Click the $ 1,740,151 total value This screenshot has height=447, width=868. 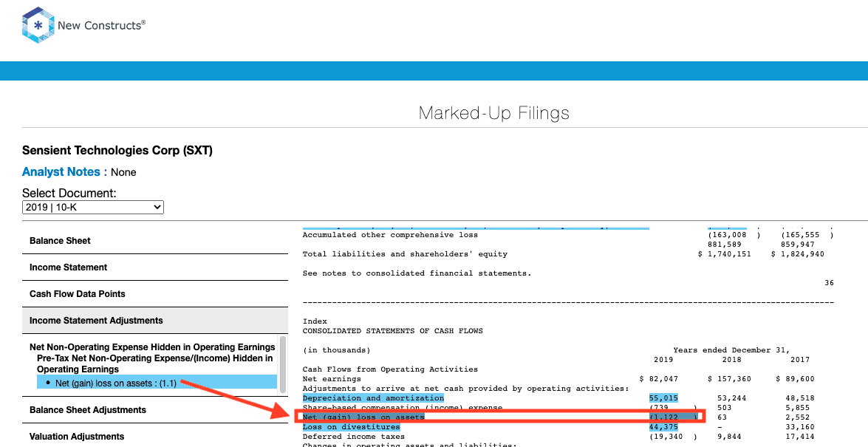point(724,254)
